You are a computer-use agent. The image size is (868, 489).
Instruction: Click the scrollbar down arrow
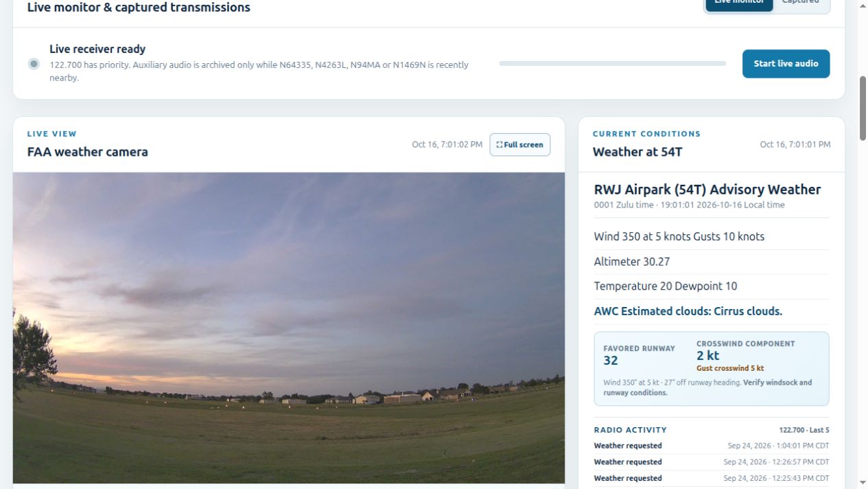(863, 483)
